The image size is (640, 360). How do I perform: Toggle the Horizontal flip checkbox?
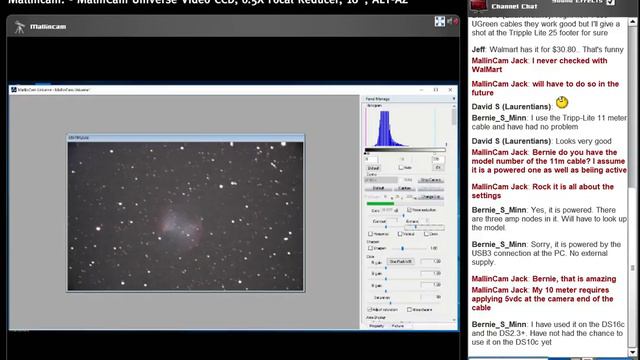click(371, 234)
